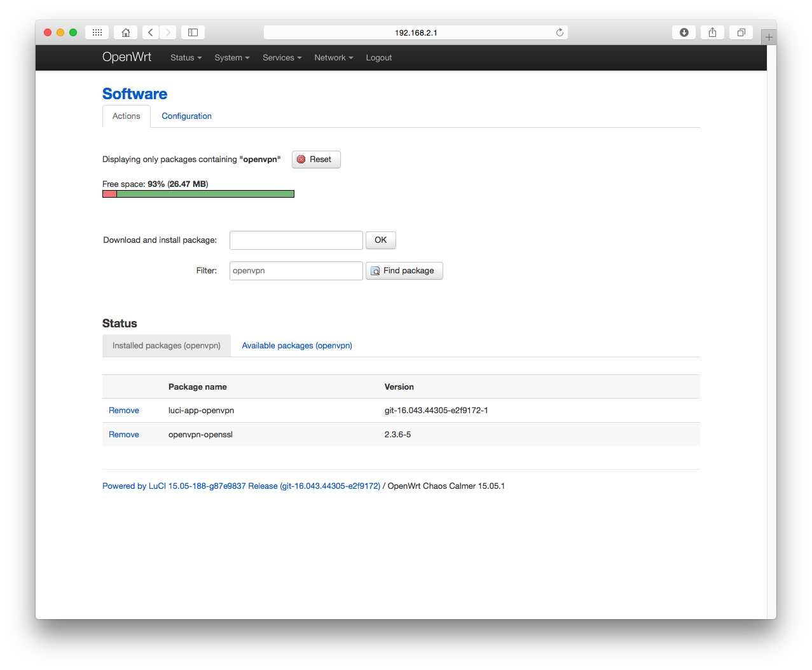
Task: Click the Version column header
Action: (399, 387)
